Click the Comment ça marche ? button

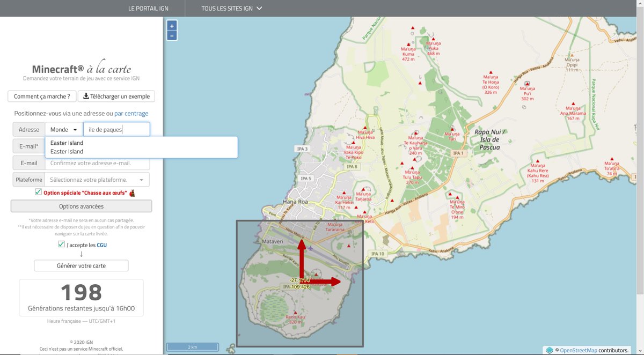[x=42, y=97]
